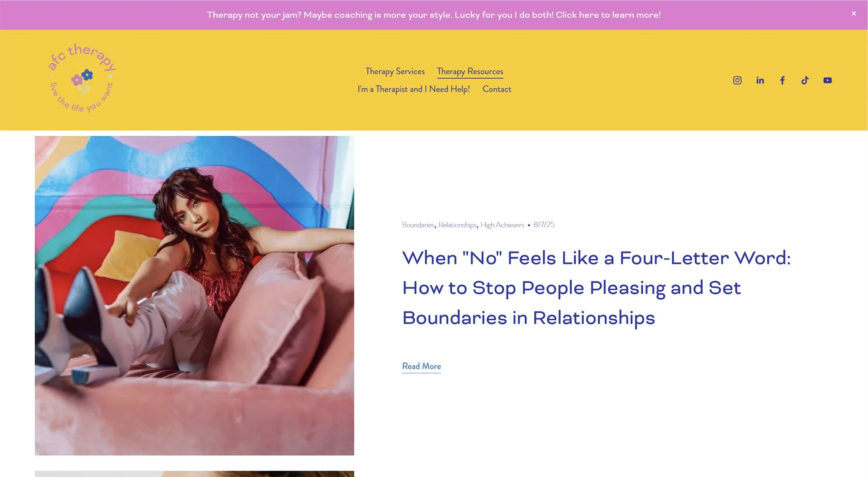The height and width of the screenshot is (477, 868).
Task: Filter posts by Relationships category
Action: pyautogui.click(x=457, y=225)
